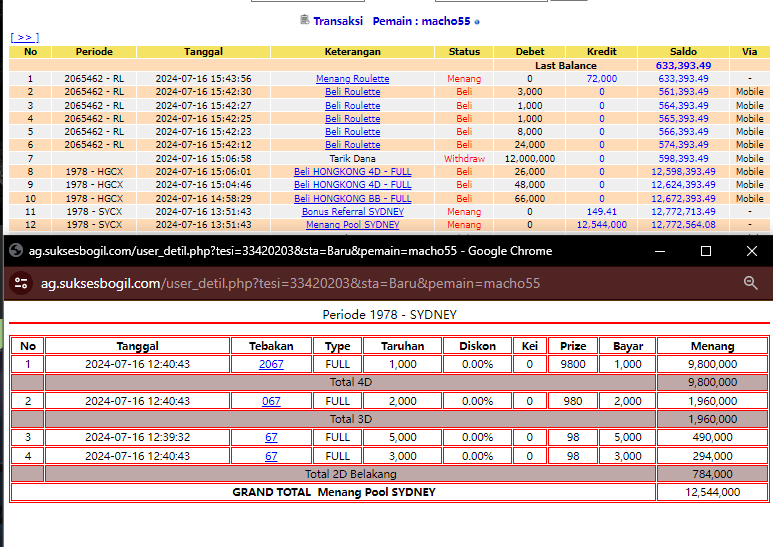Click the Menang amount 9,800,000 in row 1
The image size is (773, 547).
coord(712,364)
